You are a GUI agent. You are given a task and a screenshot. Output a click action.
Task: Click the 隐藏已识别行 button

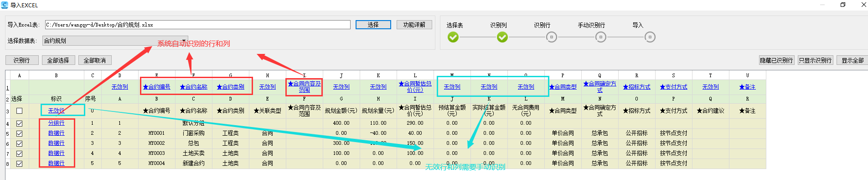(776, 60)
